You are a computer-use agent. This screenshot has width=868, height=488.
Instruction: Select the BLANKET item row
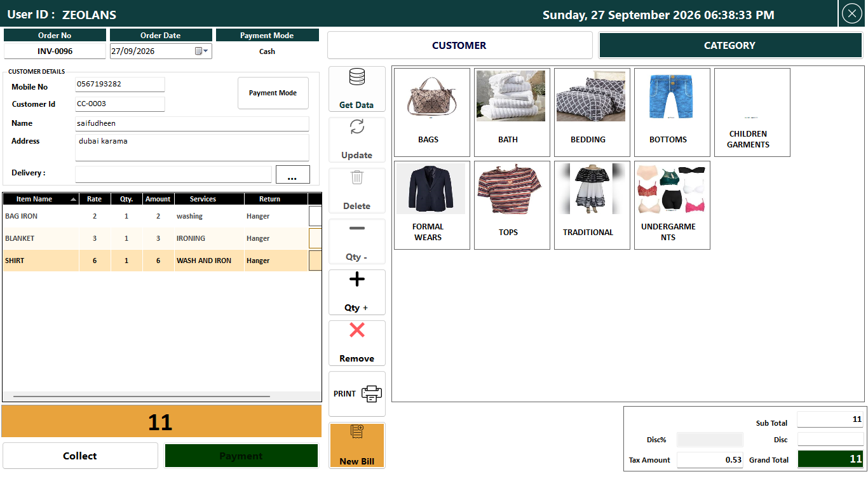click(x=162, y=238)
